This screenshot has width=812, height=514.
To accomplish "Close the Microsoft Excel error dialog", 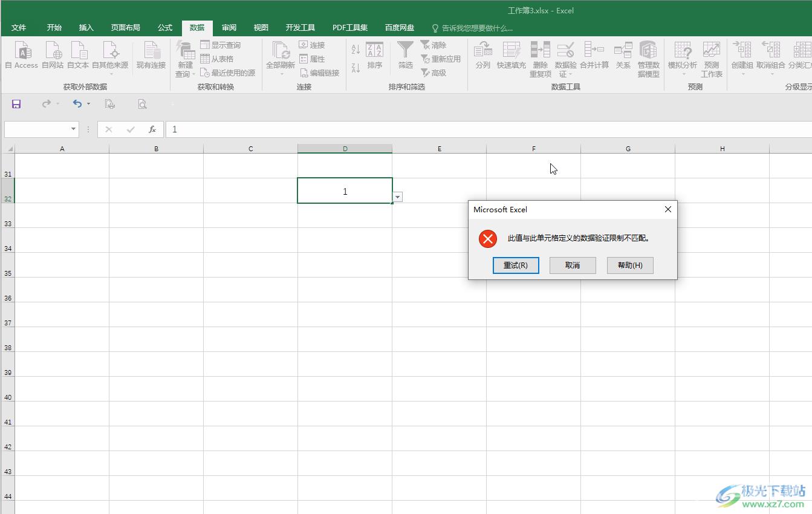I will [x=668, y=209].
